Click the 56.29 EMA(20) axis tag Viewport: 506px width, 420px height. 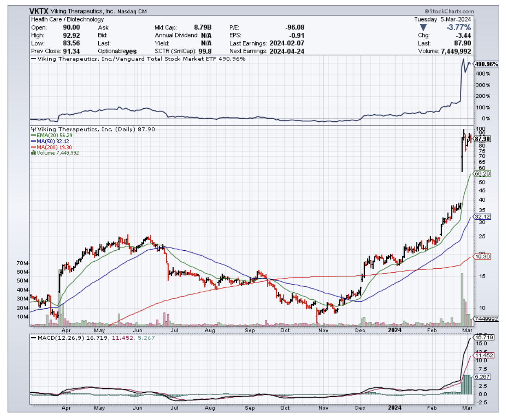click(480, 173)
